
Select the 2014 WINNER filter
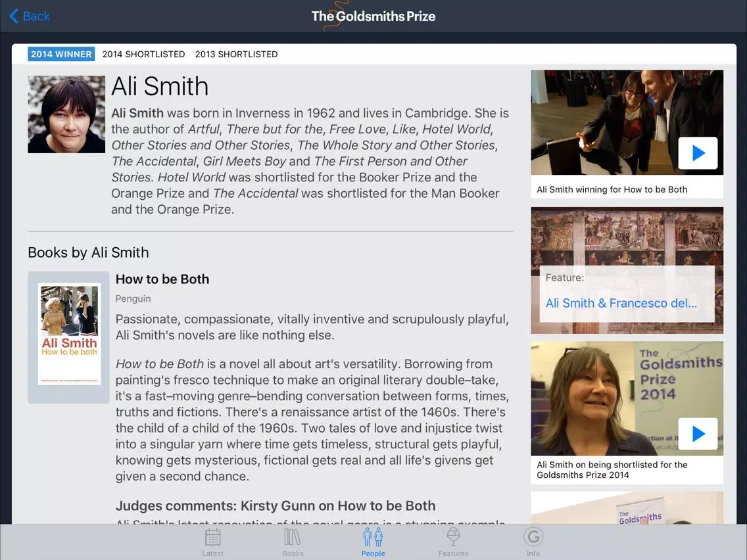[x=61, y=54]
